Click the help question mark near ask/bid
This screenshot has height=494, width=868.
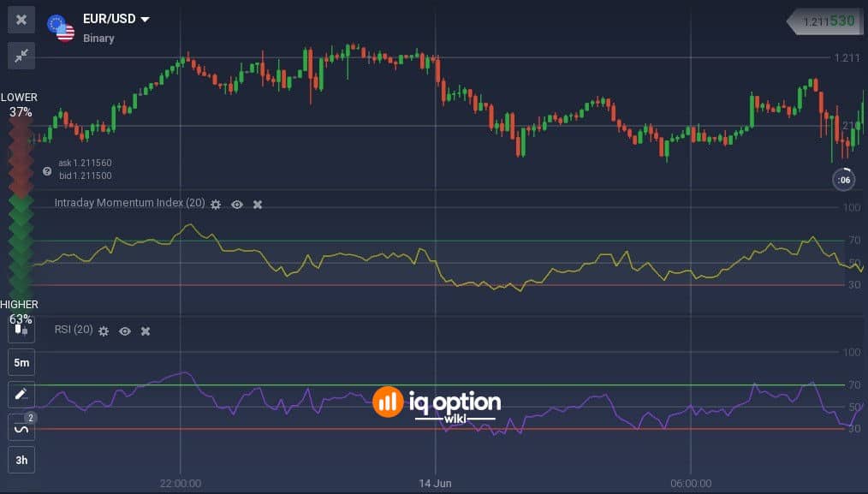pos(47,172)
